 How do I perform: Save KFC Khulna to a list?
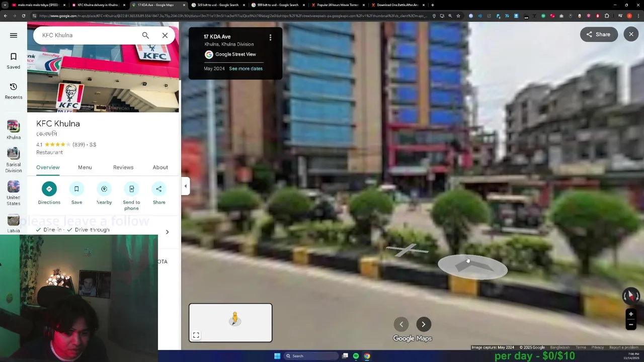click(x=76, y=194)
